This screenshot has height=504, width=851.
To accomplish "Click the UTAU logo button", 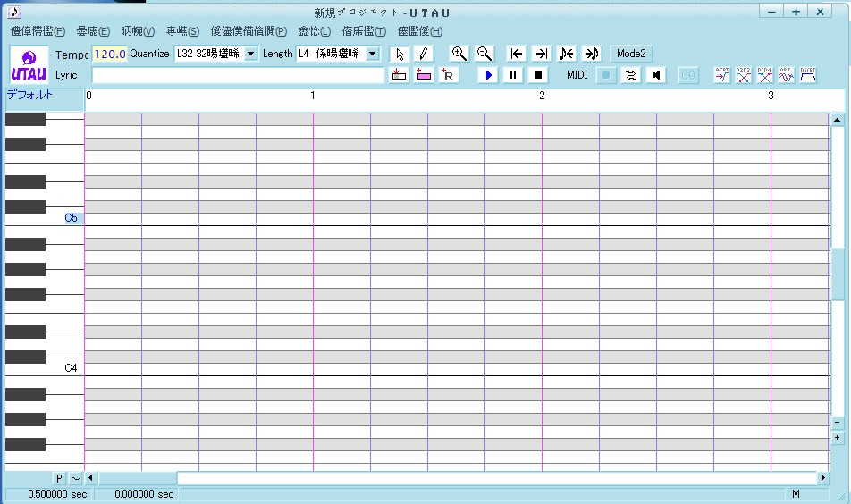I will pos(29,64).
